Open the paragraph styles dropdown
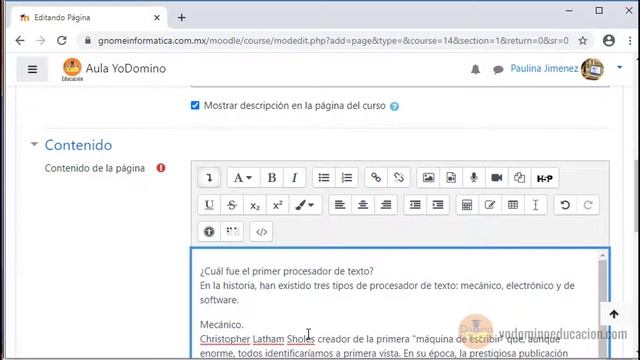Image resolution: width=640 pixels, height=360 pixels. [x=242, y=178]
